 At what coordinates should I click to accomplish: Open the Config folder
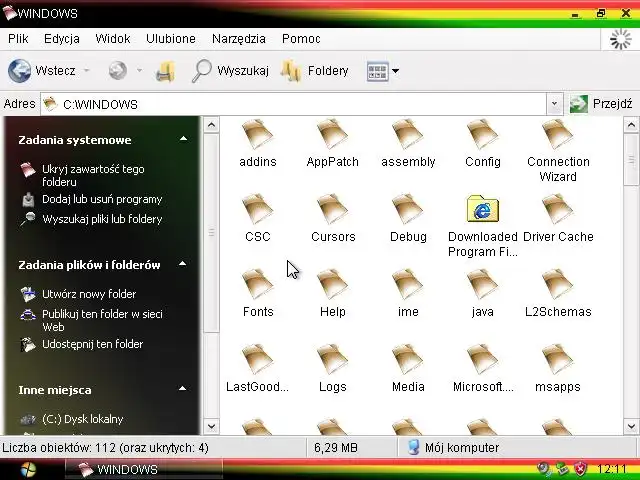click(x=483, y=143)
